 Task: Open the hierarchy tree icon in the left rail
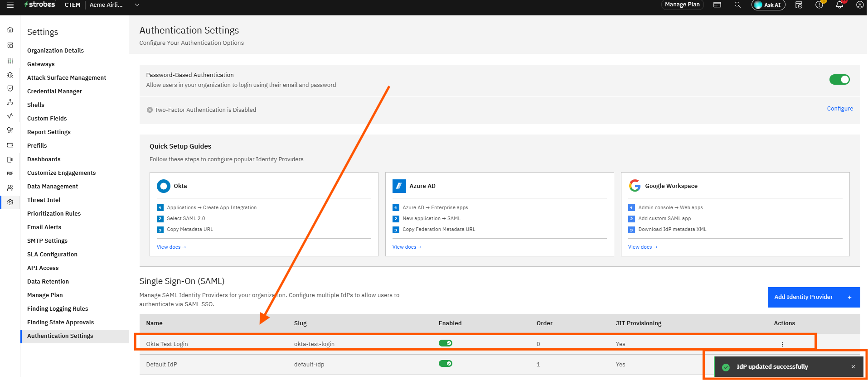(10, 102)
